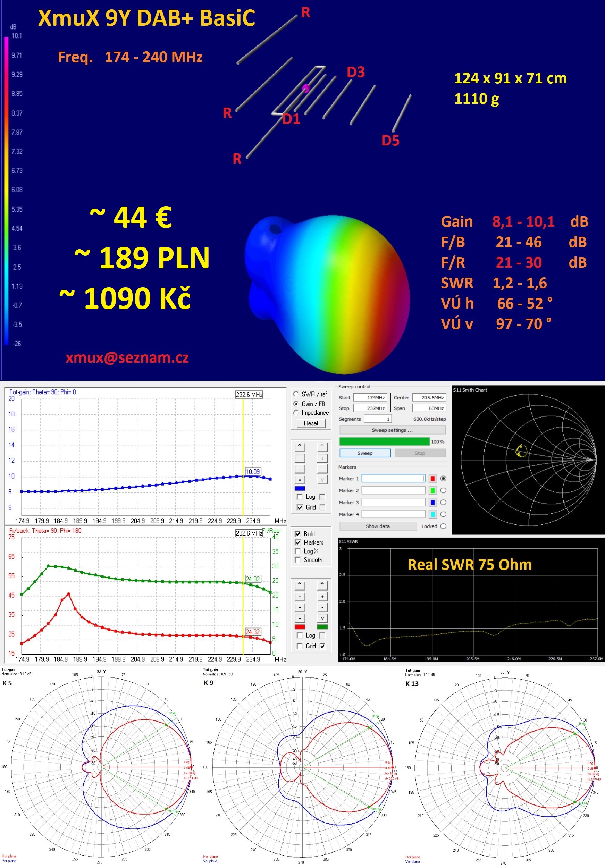Screen dimensions: 605x868
Task: Select the Marker 2 radio button
Action: click(443, 490)
